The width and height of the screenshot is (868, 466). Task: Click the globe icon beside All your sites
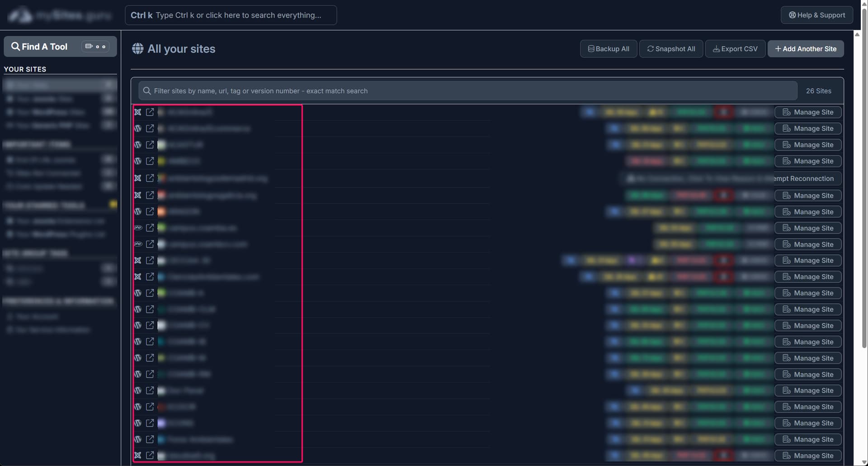(137, 49)
